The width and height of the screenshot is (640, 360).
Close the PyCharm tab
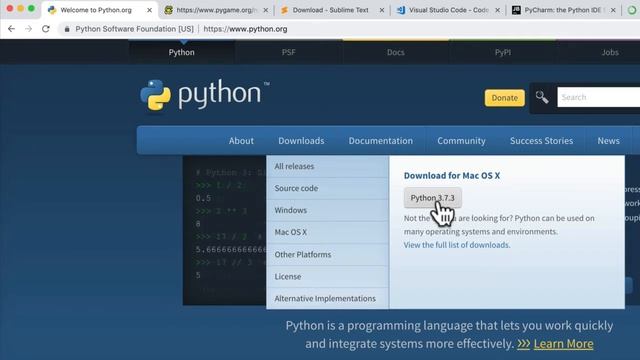click(613, 10)
